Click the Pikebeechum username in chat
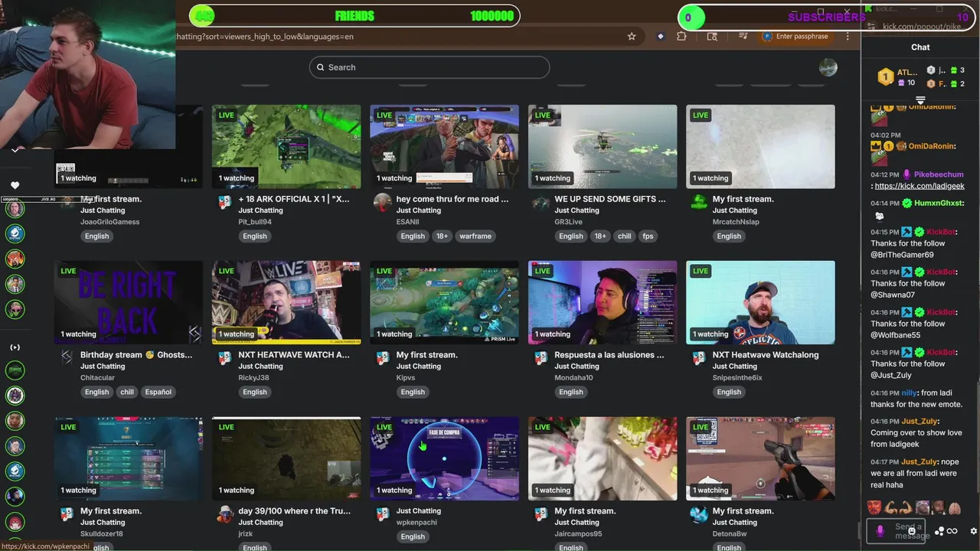The image size is (980, 551). pos(939,175)
